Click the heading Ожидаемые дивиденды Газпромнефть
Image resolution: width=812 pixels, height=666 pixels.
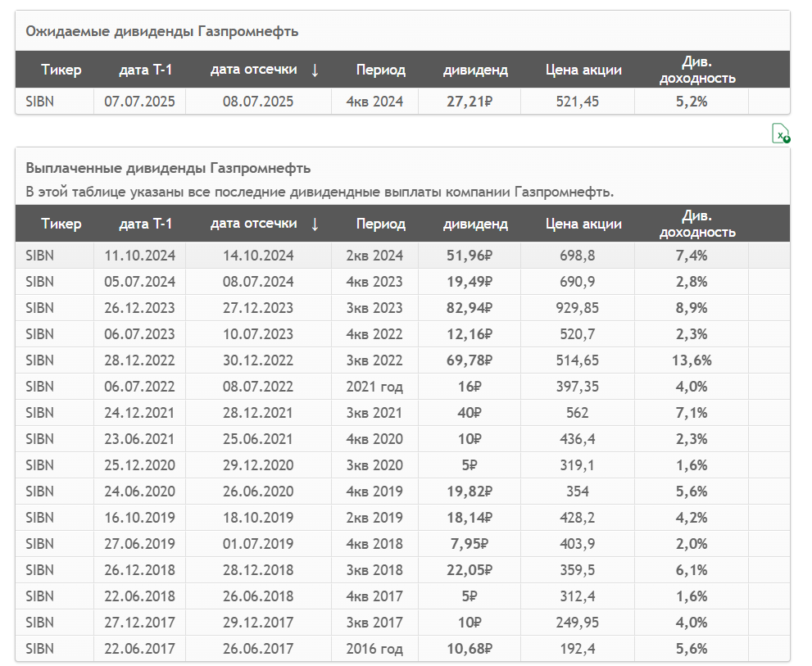click(x=162, y=32)
